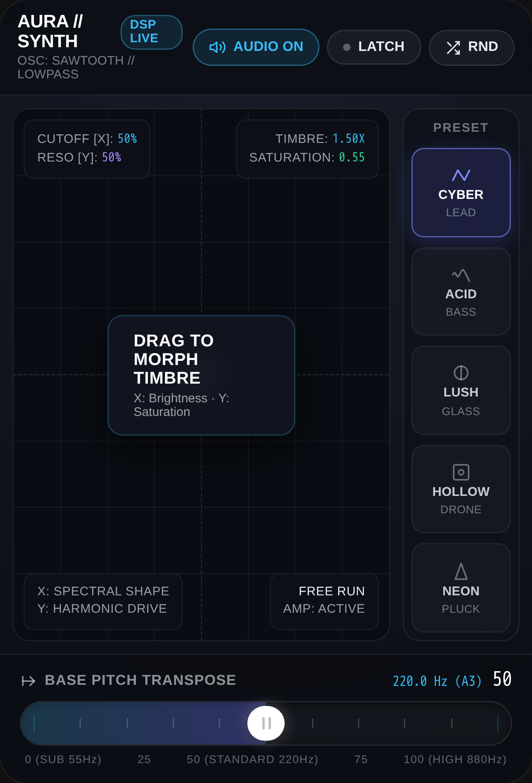Click the Hollow Drone square icon
Viewport: 532px width, 783px height.
tap(461, 472)
